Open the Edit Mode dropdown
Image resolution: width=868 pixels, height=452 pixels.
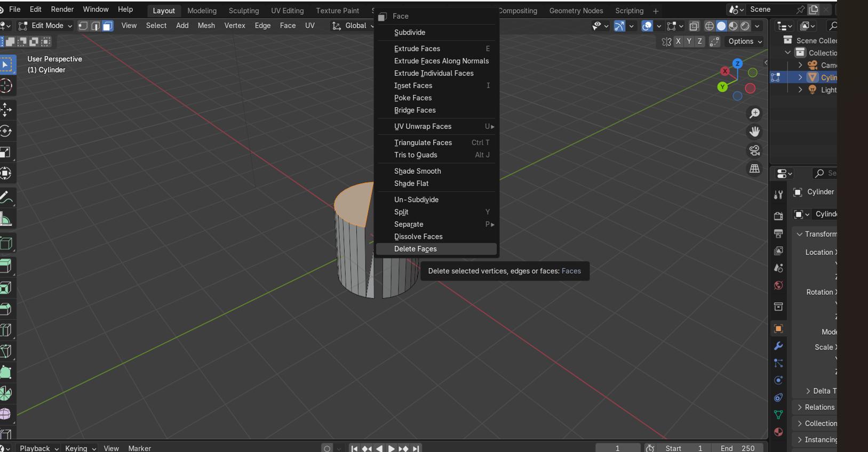[45, 26]
